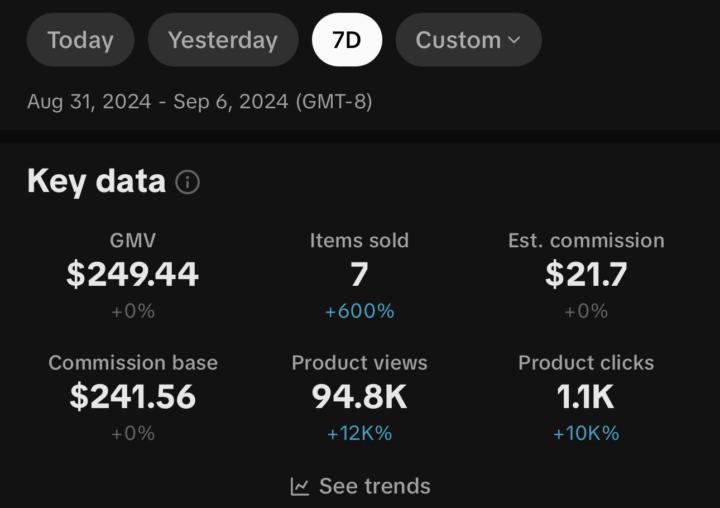Screen dimensions: 720x508
Task: Click the Key data heading
Action: [x=96, y=181]
